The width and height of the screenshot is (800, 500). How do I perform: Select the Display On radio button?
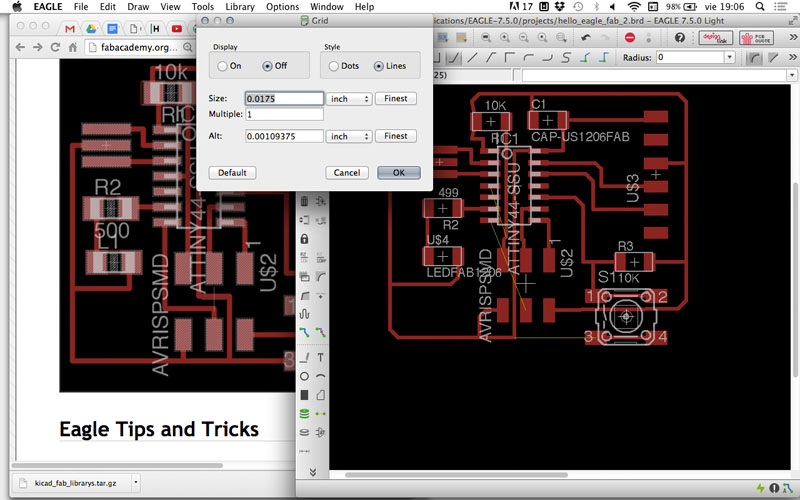222,66
